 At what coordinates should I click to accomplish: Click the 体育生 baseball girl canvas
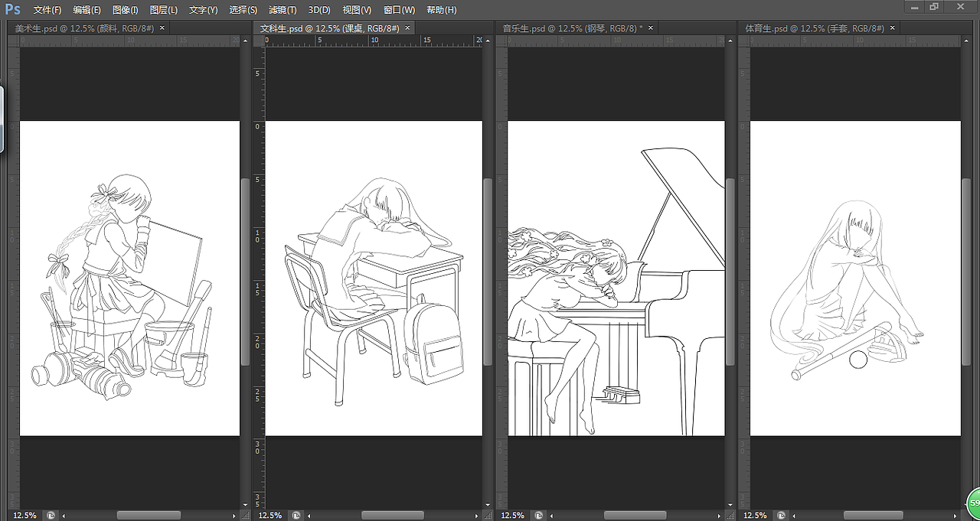855,278
